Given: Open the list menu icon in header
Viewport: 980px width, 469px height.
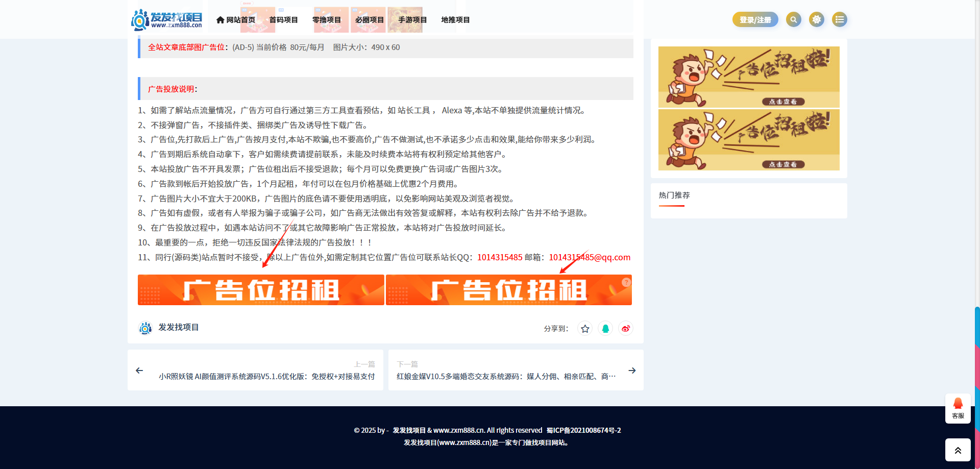Looking at the screenshot, I should click(x=840, y=19).
